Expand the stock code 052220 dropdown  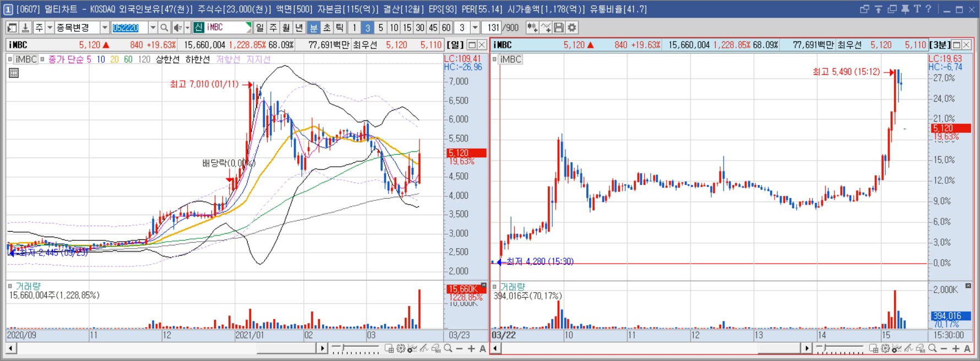pos(153,28)
